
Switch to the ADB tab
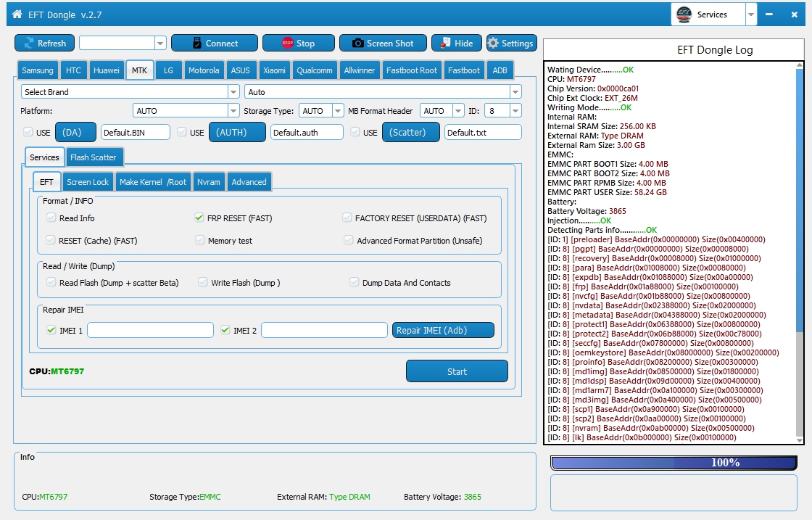point(500,70)
